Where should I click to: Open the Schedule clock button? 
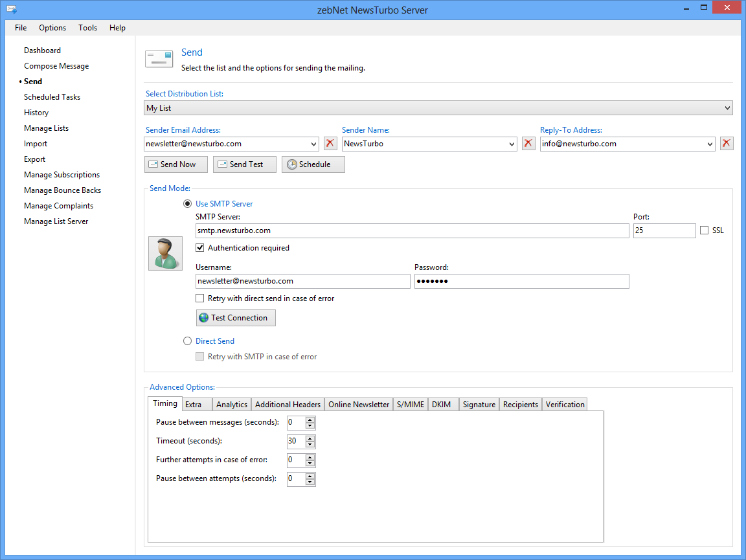click(313, 164)
